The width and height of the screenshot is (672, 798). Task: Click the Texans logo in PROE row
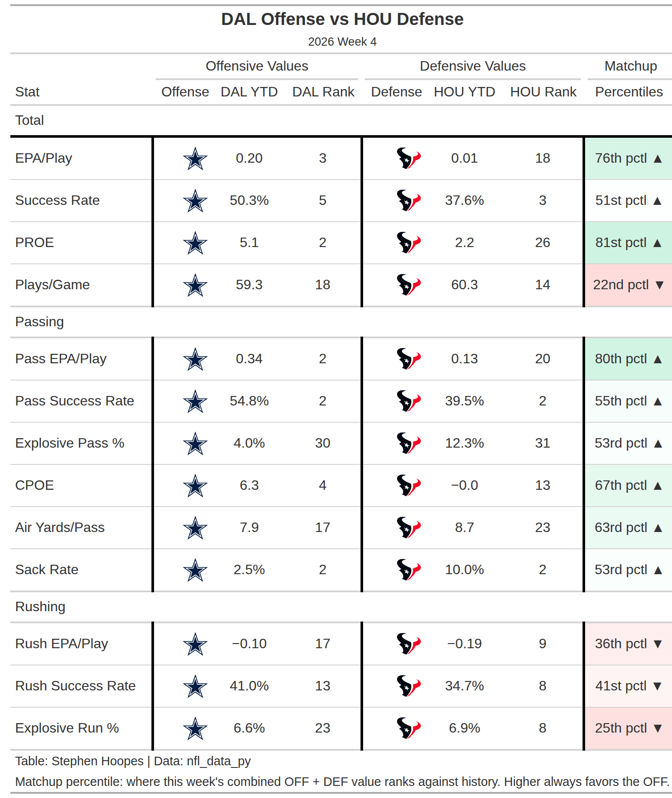point(408,243)
